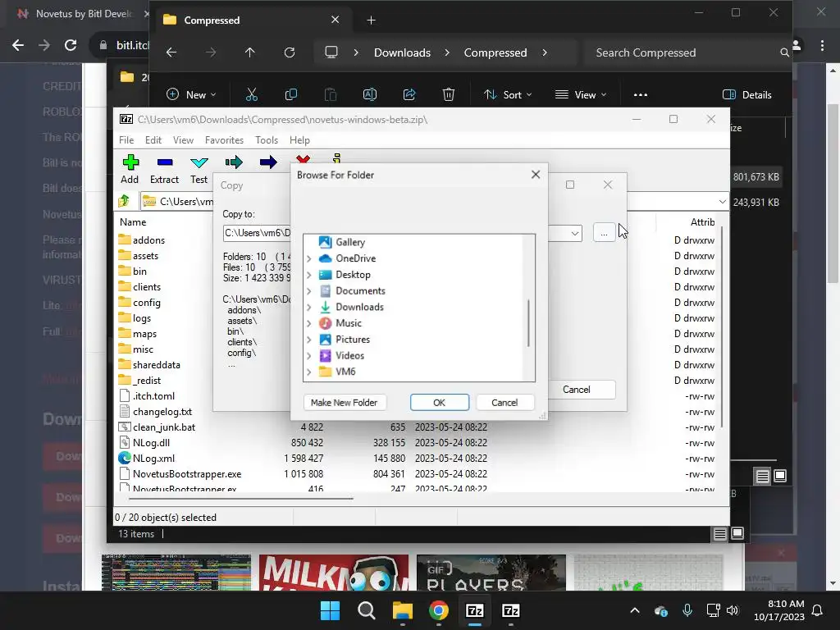The height and width of the screenshot is (630, 840).
Task: Select the VM6 folder in folder tree
Action: [x=345, y=372]
